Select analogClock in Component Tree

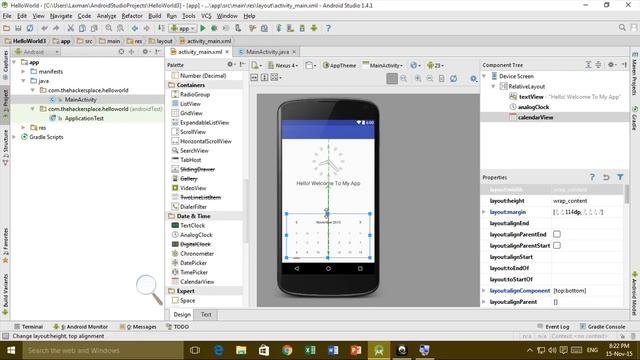click(x=533, y=107)
